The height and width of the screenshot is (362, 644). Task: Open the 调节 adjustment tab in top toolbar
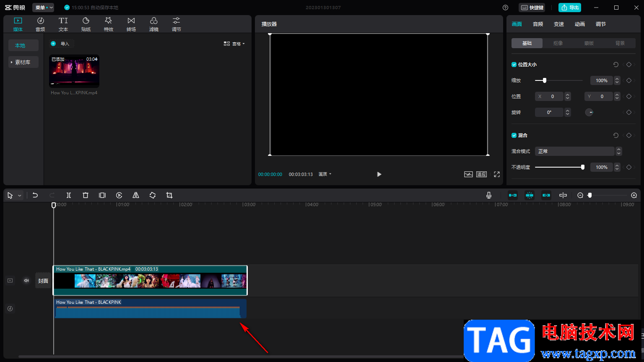coord(177,24)
